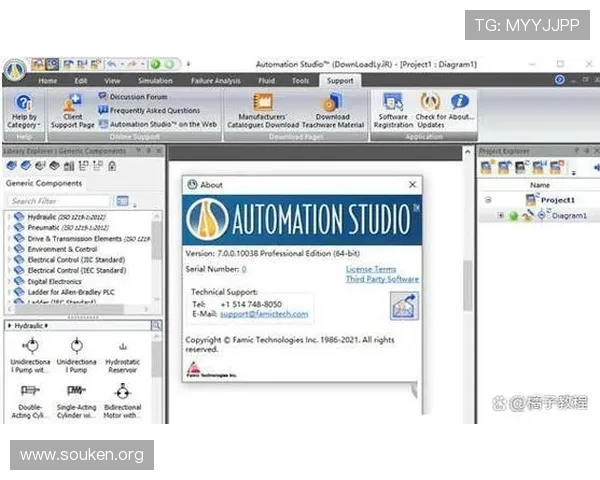This screenshot has width=600, height=480.
Task: Click the Search Filter input field
Action: (58, 201)
